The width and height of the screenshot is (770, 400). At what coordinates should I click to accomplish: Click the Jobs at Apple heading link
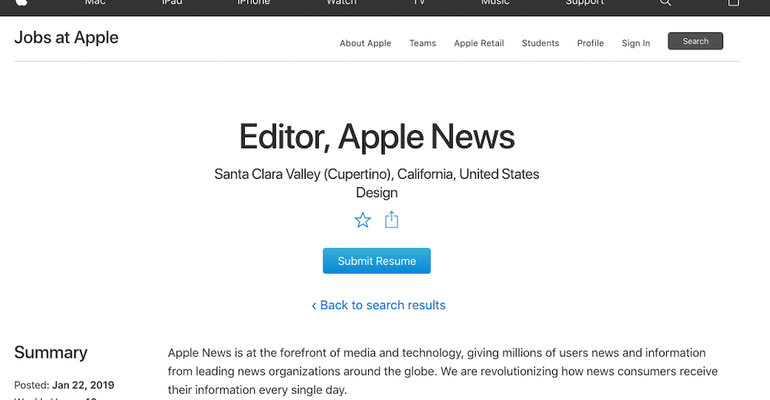[66, 38]
